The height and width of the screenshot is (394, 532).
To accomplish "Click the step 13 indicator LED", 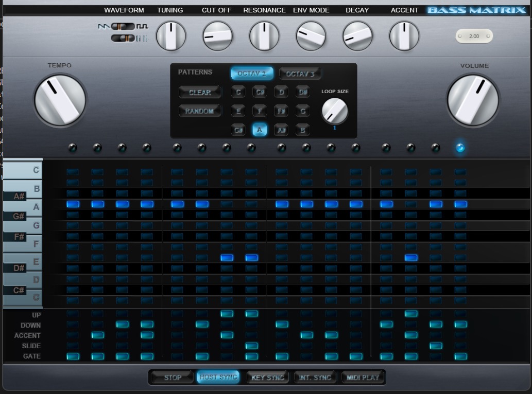I will [x=386, y=148].
